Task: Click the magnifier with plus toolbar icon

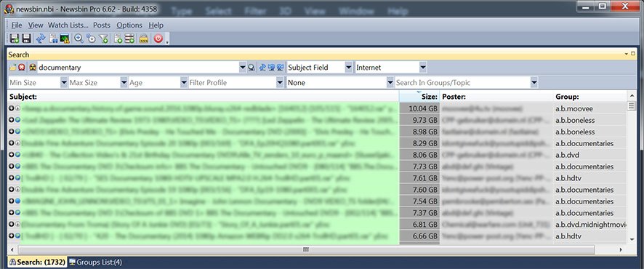Action: 79,39
